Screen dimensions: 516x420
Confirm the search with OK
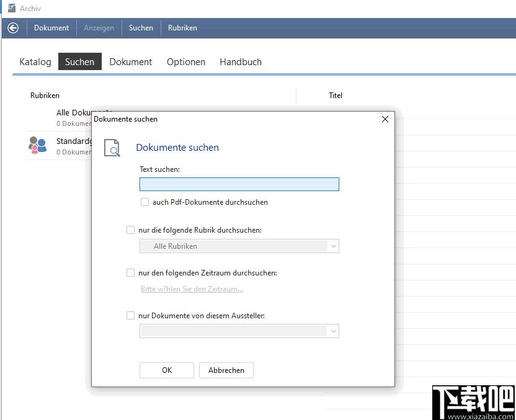pos(167,370)
